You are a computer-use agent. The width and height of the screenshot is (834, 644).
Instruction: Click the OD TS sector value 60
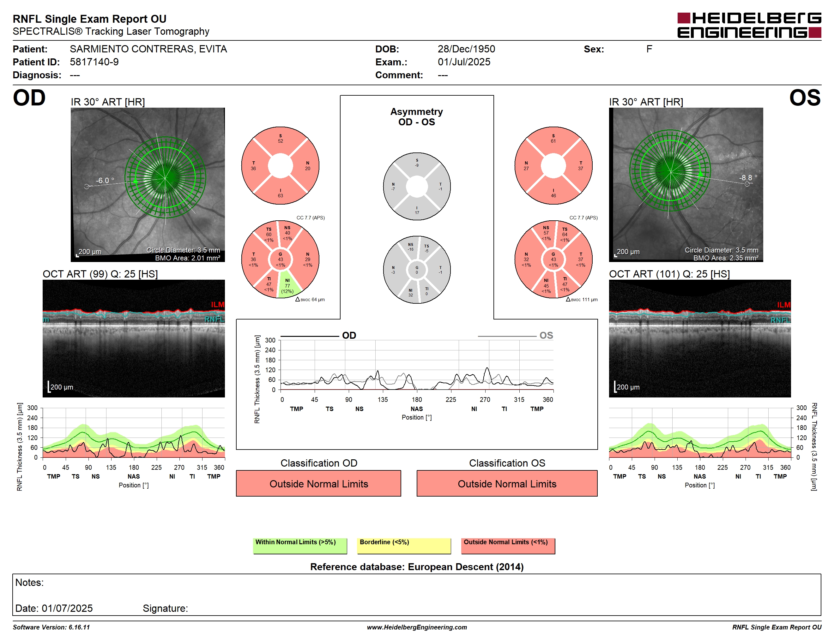[269, 235]
